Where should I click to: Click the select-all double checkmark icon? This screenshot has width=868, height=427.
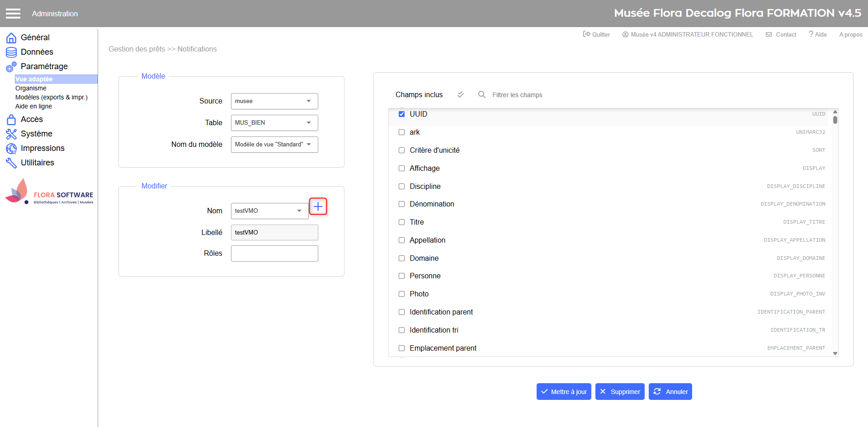[x=460, y=94]
